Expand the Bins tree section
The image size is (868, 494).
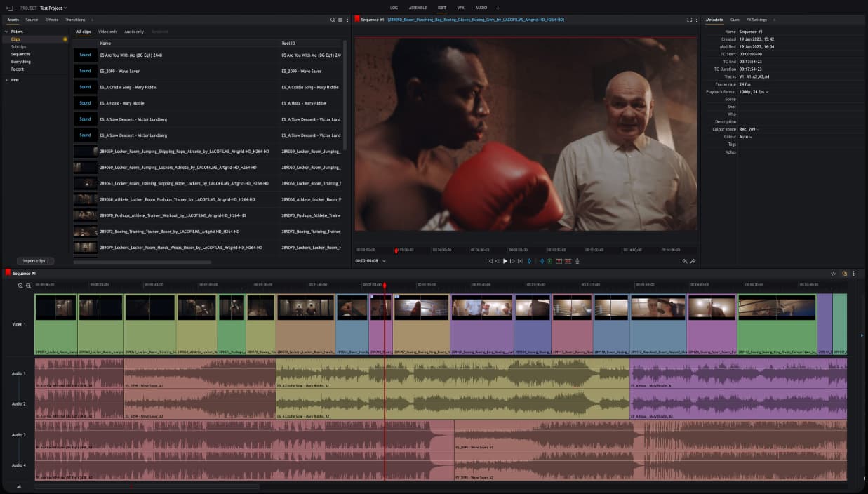(x=7, y=80)
